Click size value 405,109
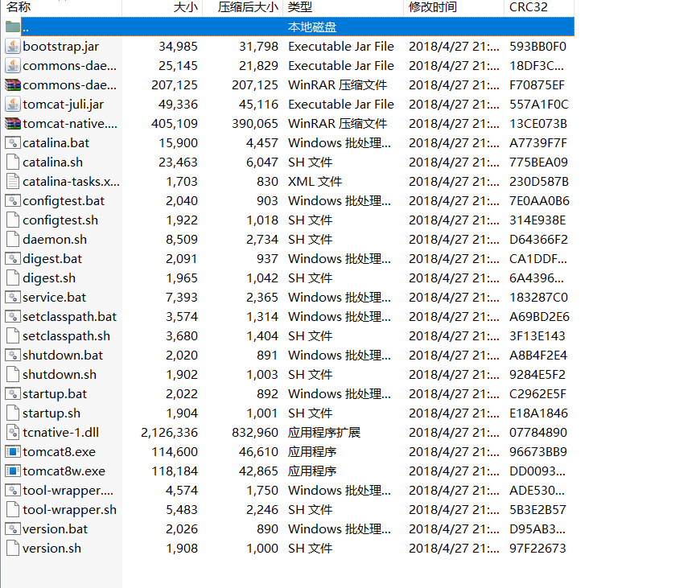The width and height of the screenshot is (700, 588). 175,124
